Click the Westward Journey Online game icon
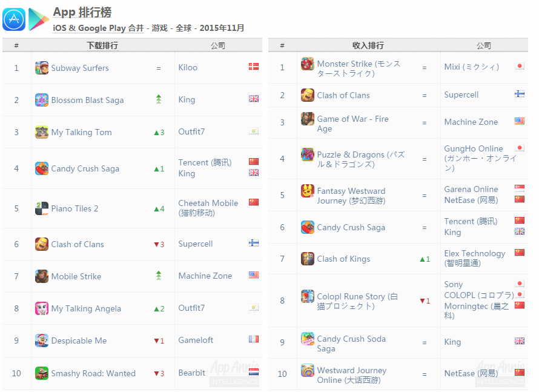This screenshot has width=539, height=392. coord(307,370)
